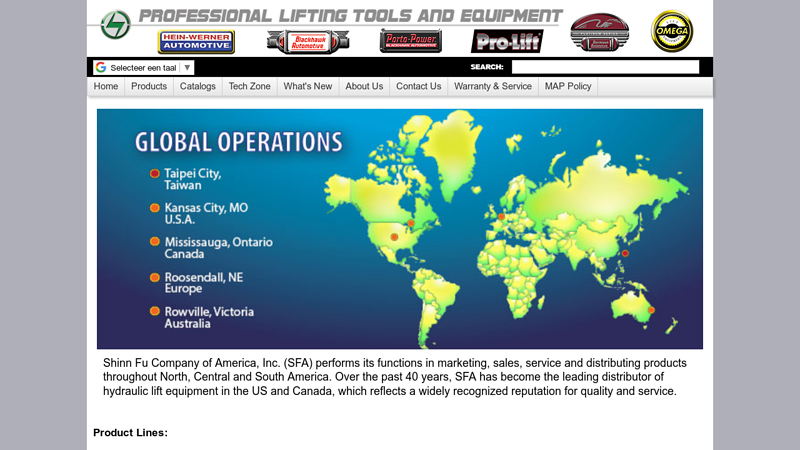This screenshot has width=800, height=450.
Task: Open the MAP Policy page
Action: (568, 86)
